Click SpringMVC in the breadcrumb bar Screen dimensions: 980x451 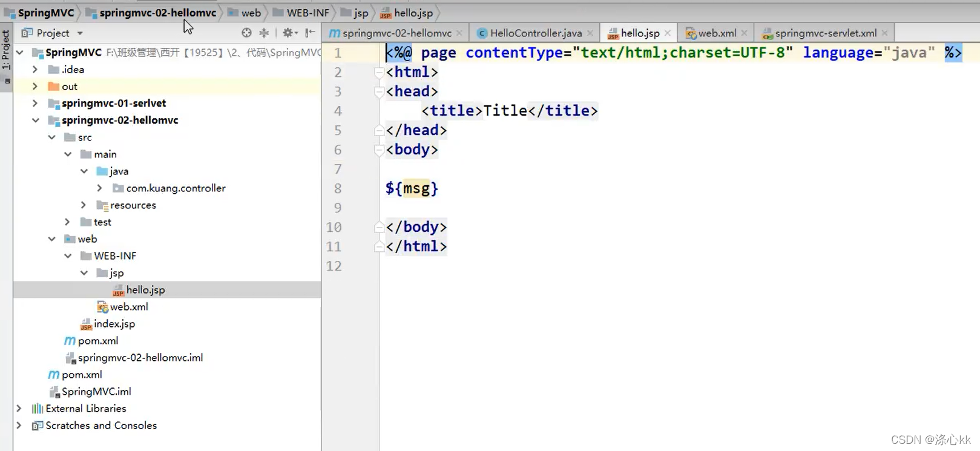39,13
